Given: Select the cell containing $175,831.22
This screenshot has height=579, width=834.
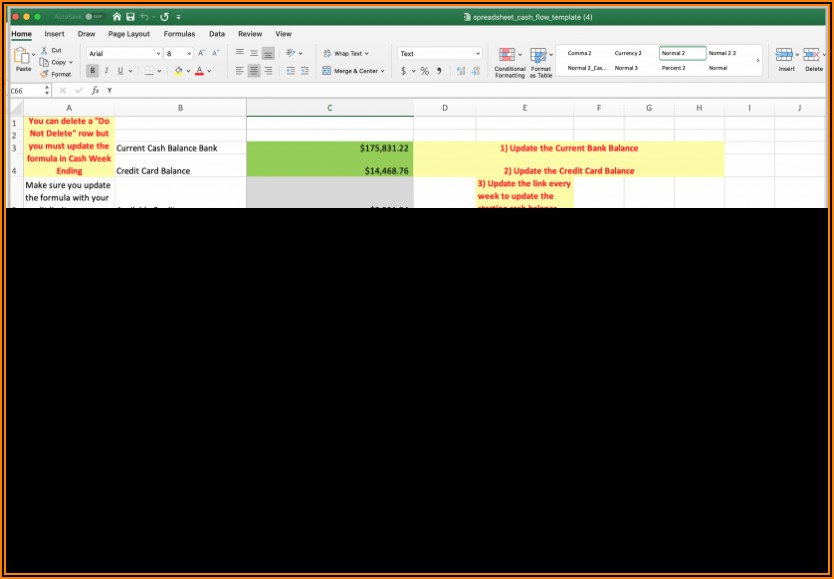Looking at the screenshot, I should click(329, 148).
